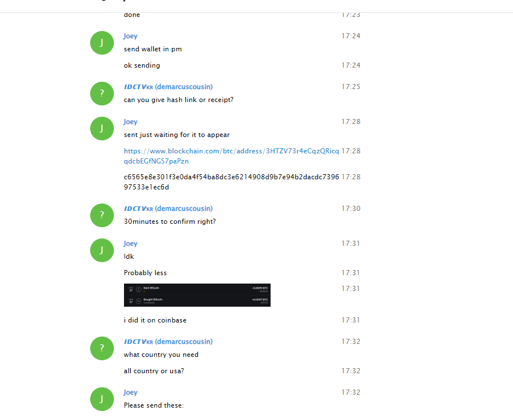Click the question-mark avatar beside "30minutes to confirm right?"

point(101,215)
